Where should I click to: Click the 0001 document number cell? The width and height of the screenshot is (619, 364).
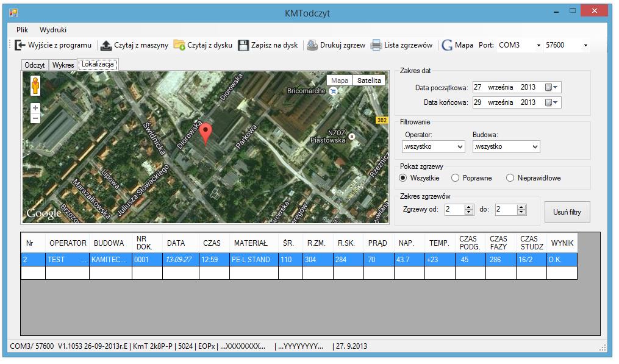147,260
